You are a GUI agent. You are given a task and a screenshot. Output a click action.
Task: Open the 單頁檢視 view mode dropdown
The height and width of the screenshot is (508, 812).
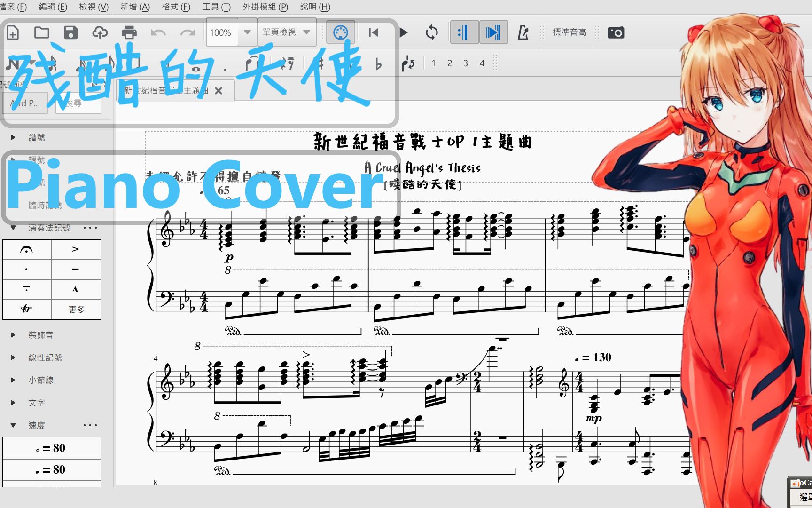[287, 32]
